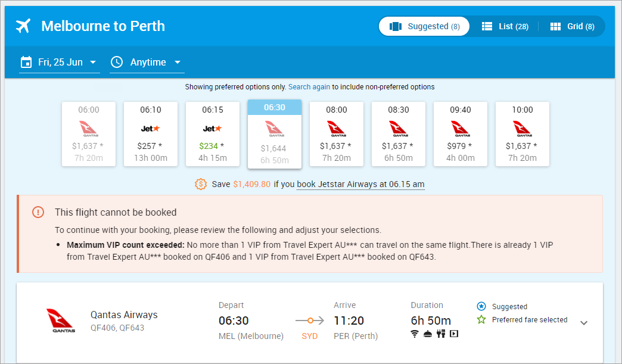Click the blue Suggested star badge icon

481,306
